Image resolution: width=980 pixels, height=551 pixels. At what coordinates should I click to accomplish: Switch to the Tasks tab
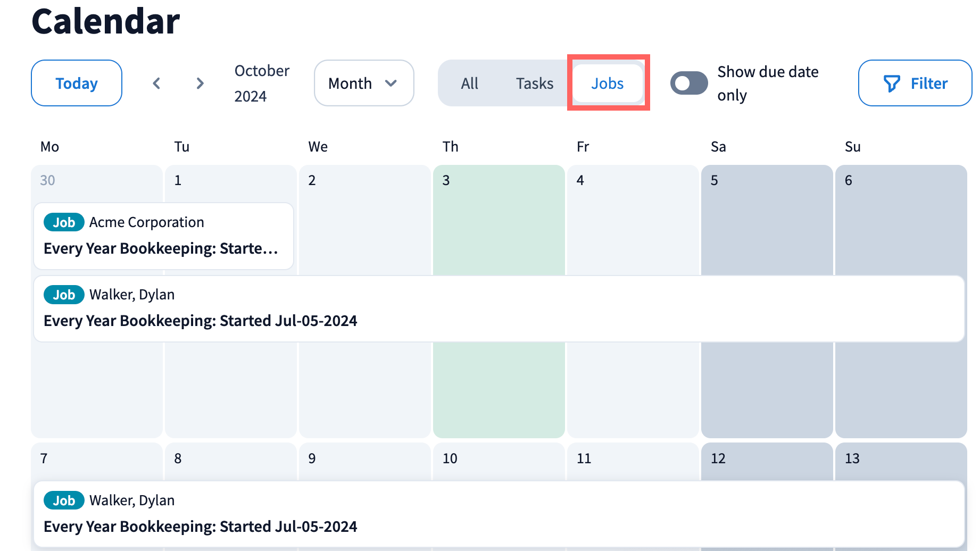pos(534,84)
